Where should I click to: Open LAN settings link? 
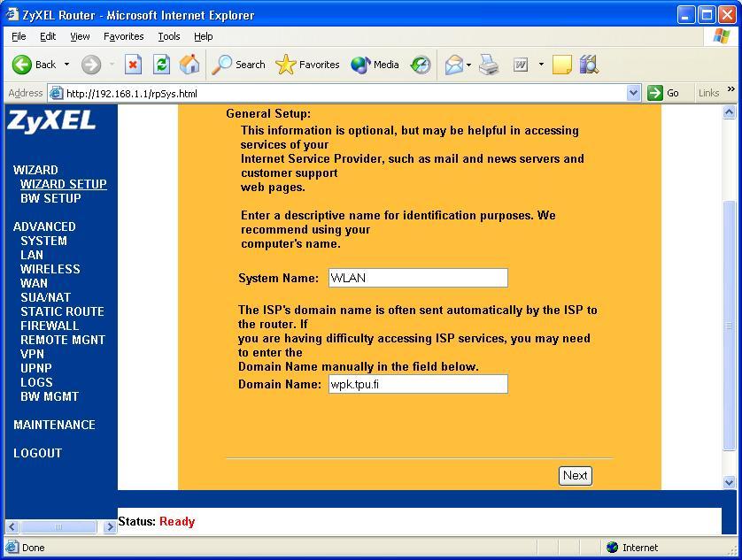(32, 255)
